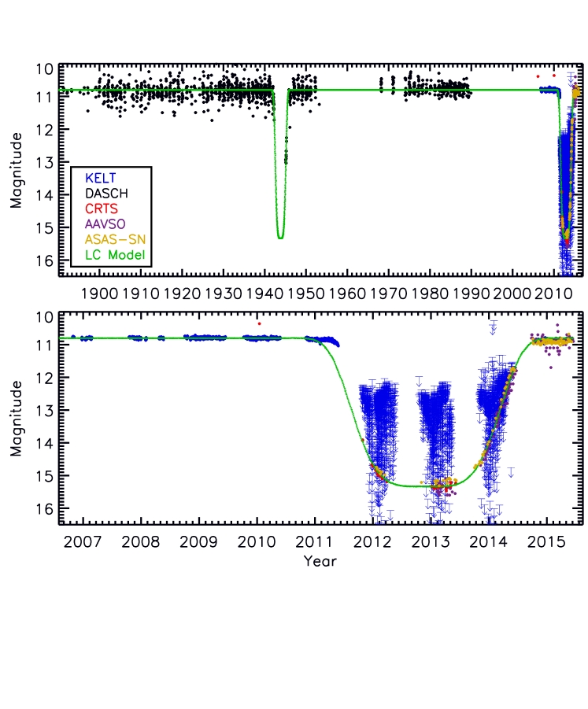Viewport: 588px width, 709px height.
Task: Click the 1920 tick label
Action: 182,294
